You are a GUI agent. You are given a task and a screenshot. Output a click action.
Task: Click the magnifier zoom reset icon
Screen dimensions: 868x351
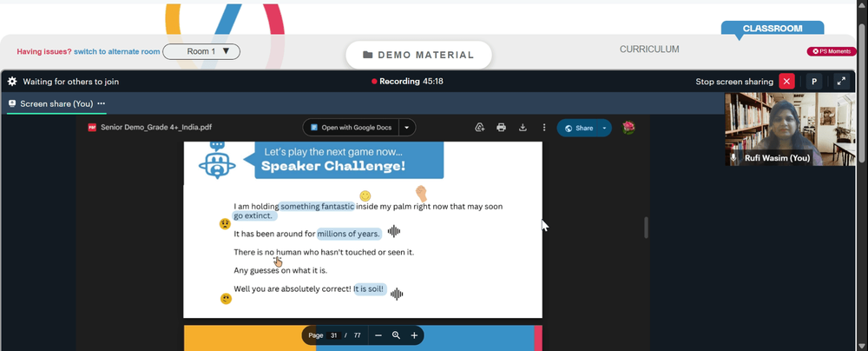point(396,335)
